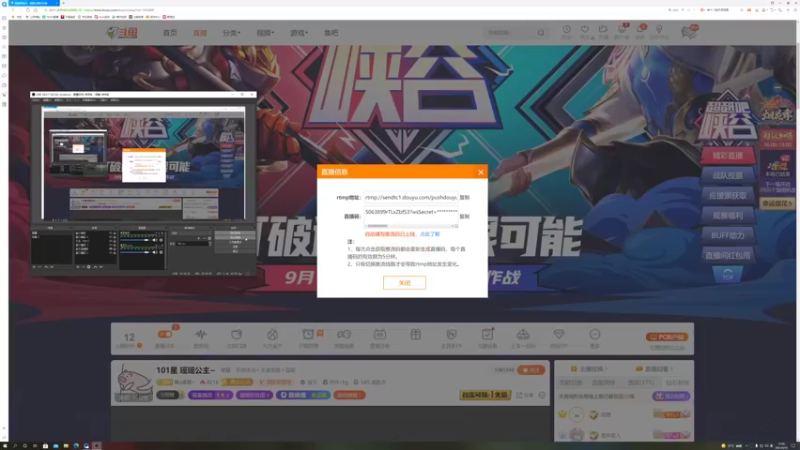Open the user avatar in header
Viewport: 800px width, 450px height.
click(x=689, y=32)
